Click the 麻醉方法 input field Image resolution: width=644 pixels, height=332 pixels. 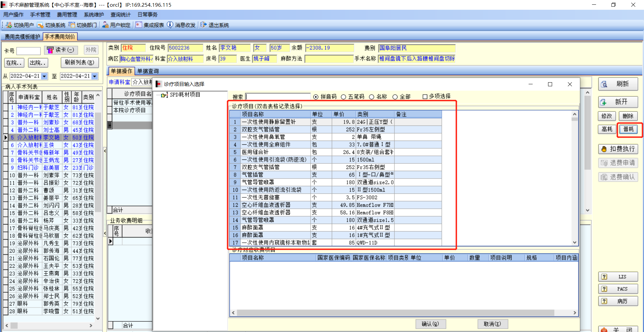point(329,59)
